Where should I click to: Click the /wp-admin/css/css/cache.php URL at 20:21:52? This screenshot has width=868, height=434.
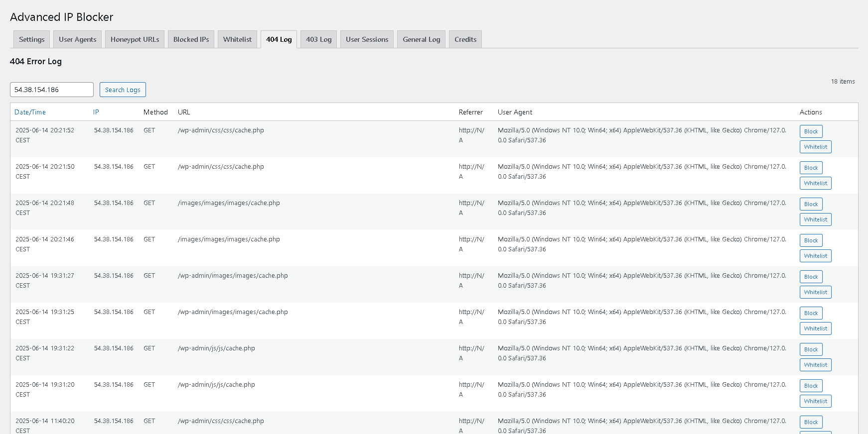point(221,130)
